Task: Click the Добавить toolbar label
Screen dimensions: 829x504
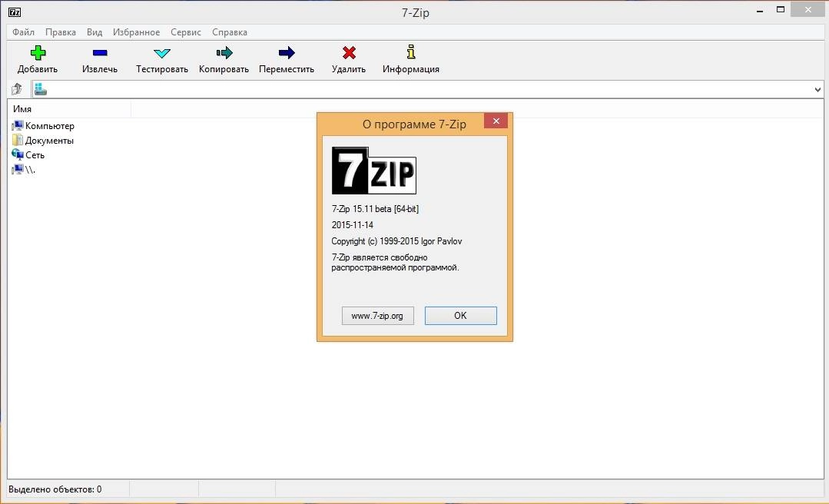Action: [38, 69]
